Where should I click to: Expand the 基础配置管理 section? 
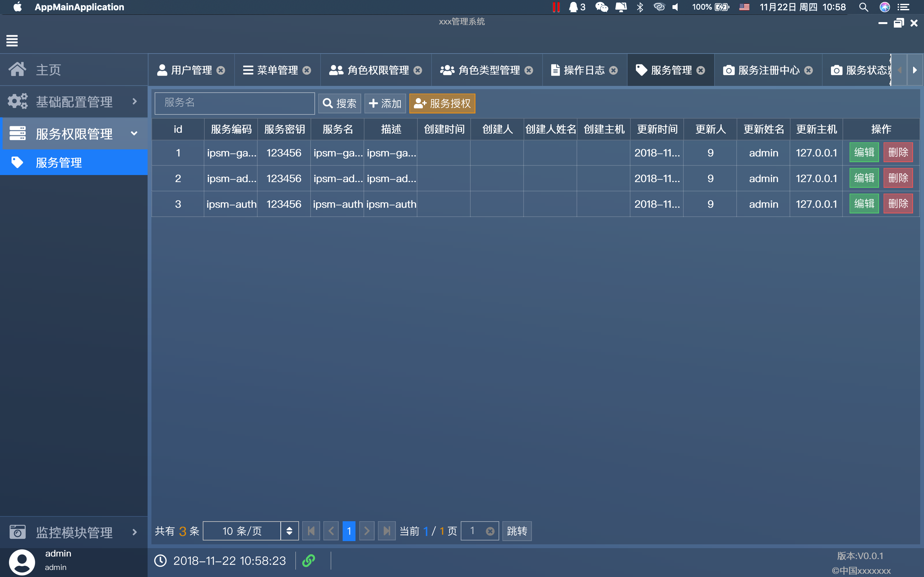134,101
